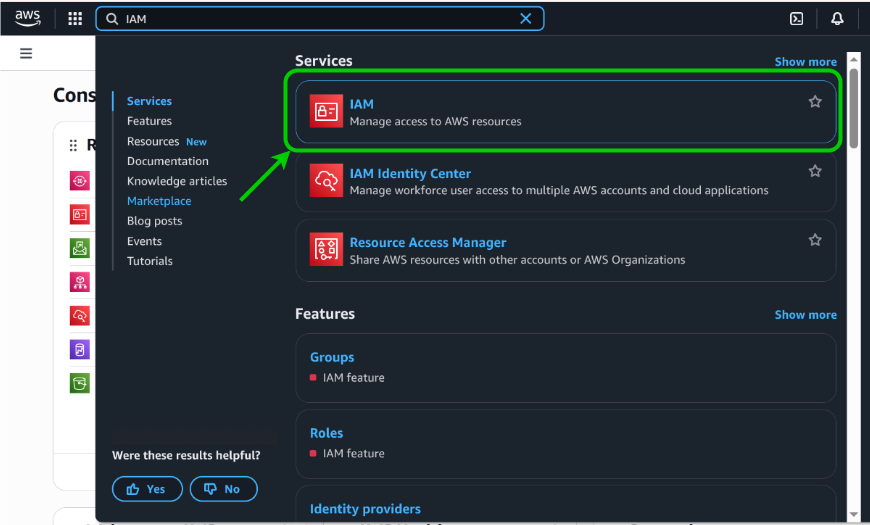Open Roles IAM feature
The width and height of the screenshot is (870, 525).
pos(326,433)
